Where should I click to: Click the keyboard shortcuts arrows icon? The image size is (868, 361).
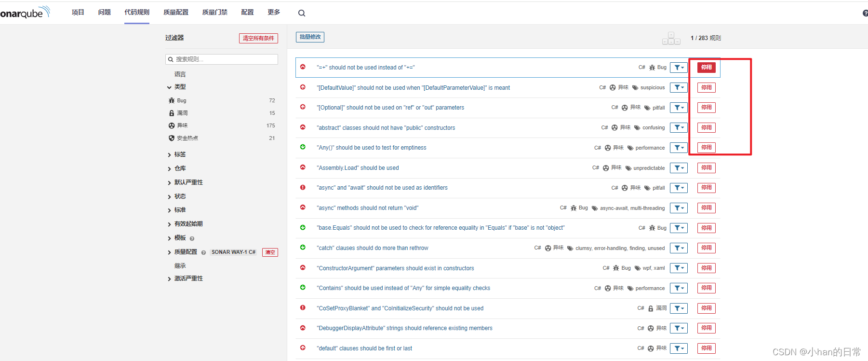pos(671,39)
